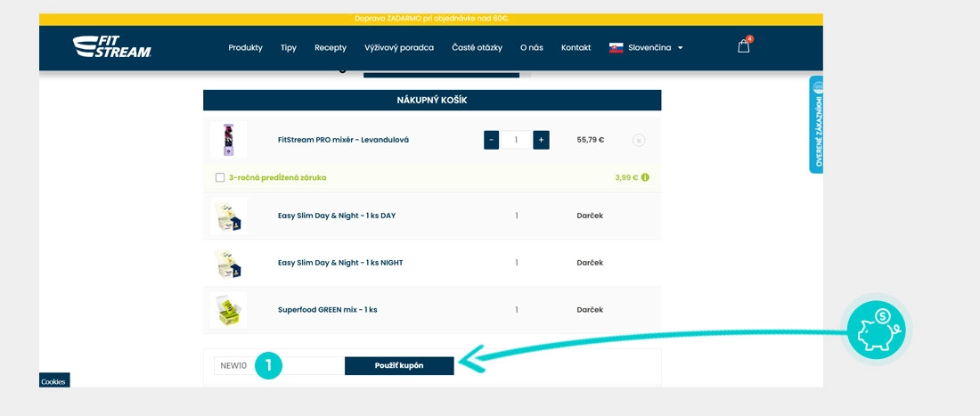The height and width of the screenshot is (416, 980).
Task: Open the Easy Slim Day & Night DAY link
Action: 336,216
